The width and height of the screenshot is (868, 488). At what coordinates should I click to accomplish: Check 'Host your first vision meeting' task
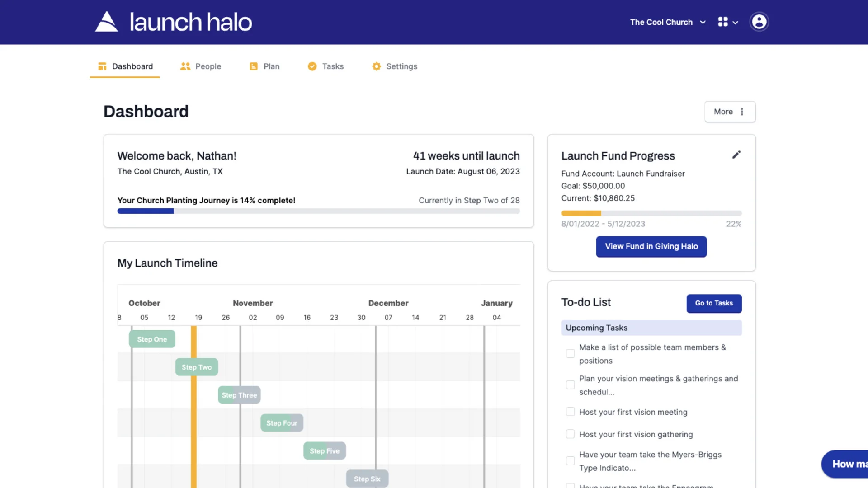click(x=571, y=412)
